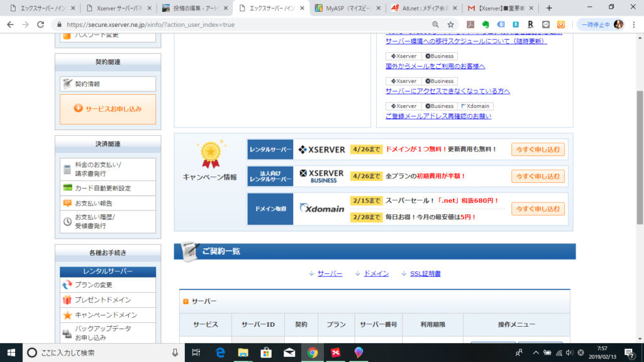
Task: Open File Explorer from the taskbar
Action: pyautogui.click(x=243, y=353)
